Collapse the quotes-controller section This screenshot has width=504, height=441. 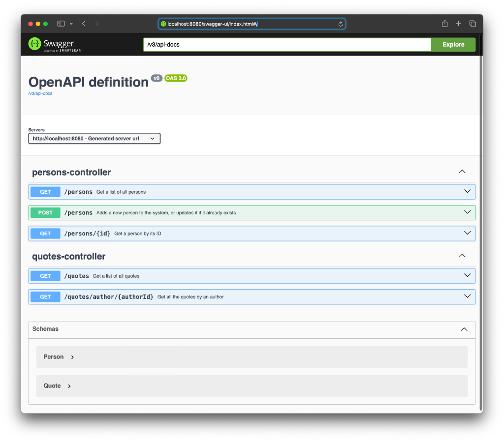pyautogui.click(x=462, y=256)
